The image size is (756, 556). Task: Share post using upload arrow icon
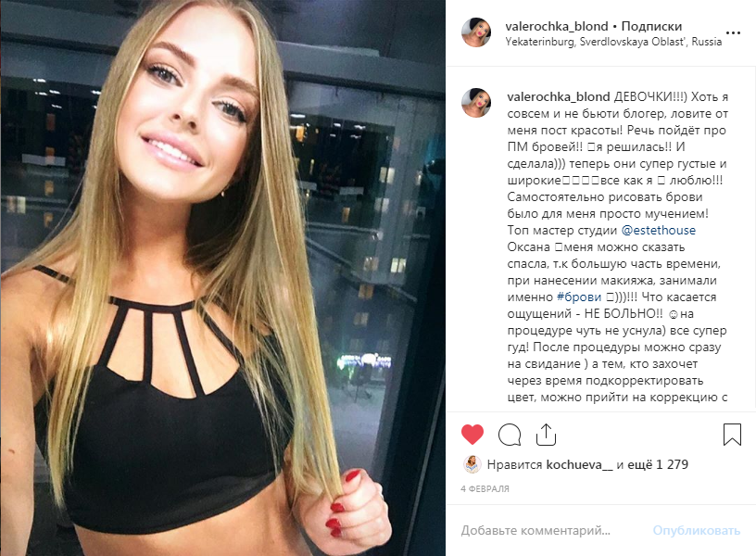546,435
